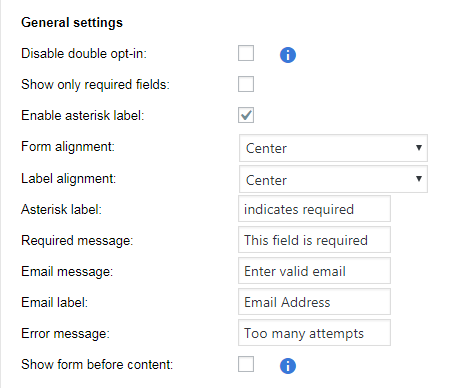This screenshot has height=388, width=451.
Task: Click into the Email label field
Action: (314, 302)
